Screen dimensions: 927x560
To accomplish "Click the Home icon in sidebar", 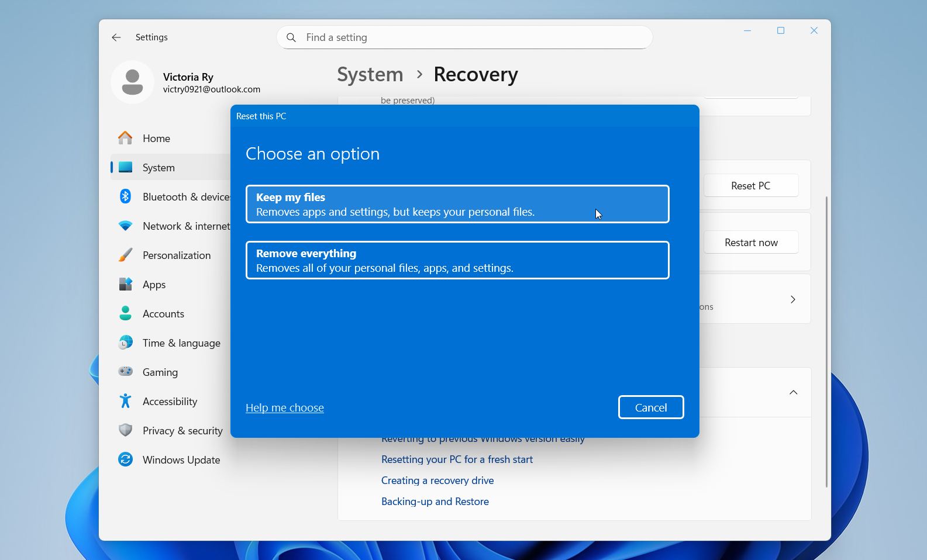I will 125,138.
